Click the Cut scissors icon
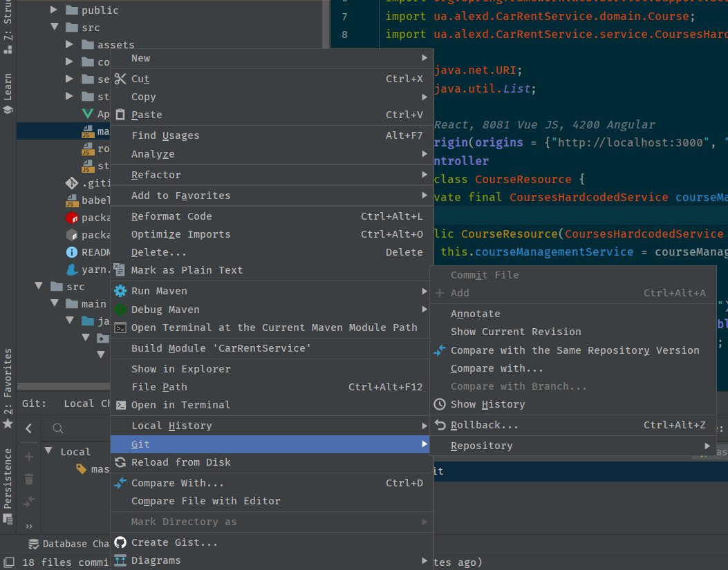Image resolution: width=728 pixels, height=570 pixels. click(120, 79)
